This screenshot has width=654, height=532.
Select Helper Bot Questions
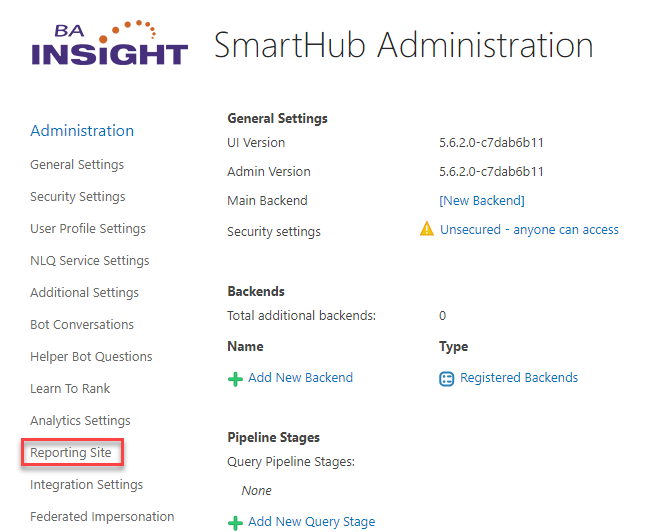tap(91, 357)
